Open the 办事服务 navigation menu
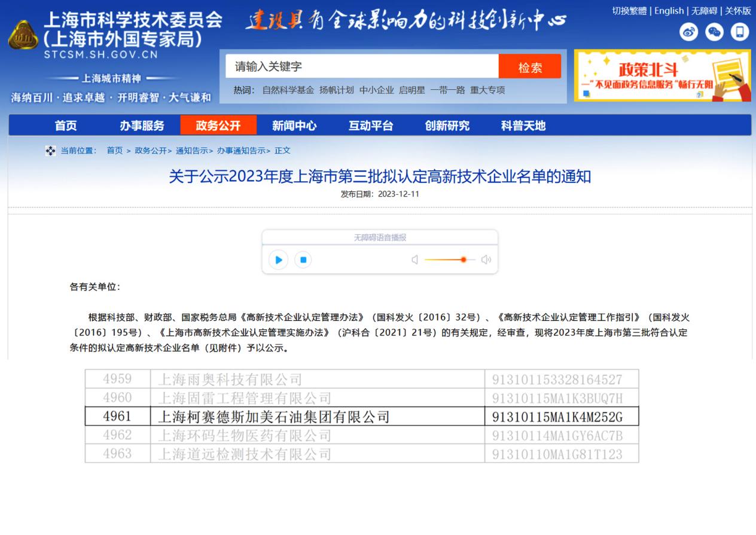This screenshot has height=535, width=756. coord(142,126)
